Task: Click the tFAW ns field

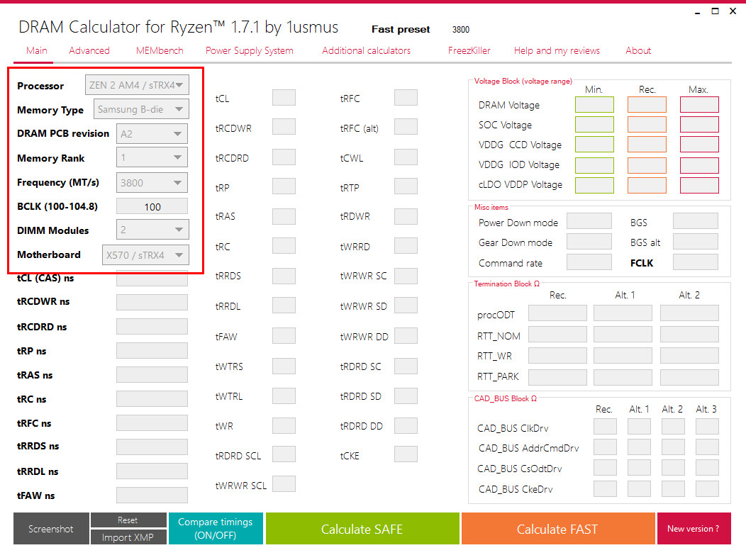Action: pyautogui.click(x=152, y=495)
